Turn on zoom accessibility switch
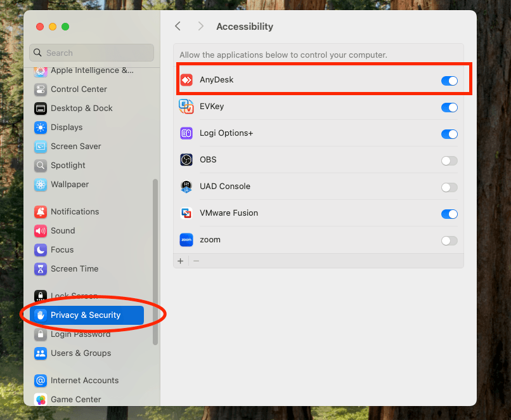This screenshot has height=420, width=511. [449, 240]
